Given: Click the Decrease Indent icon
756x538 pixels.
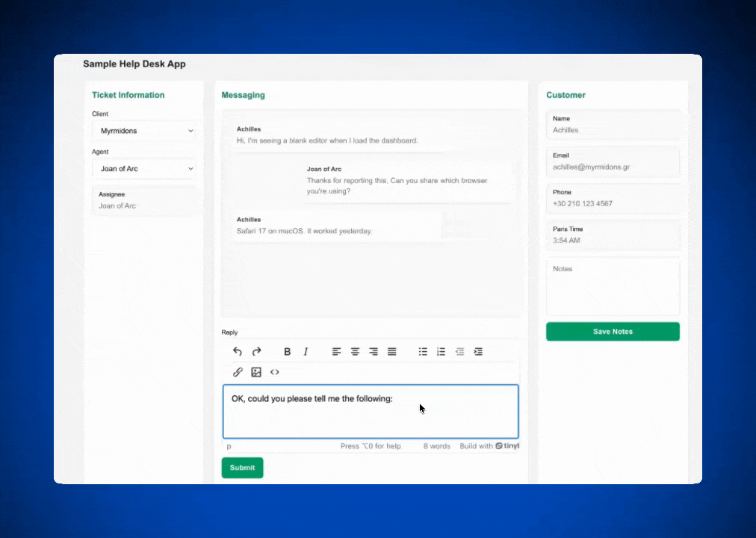Looking at the screenshot, I should [459, 351].
